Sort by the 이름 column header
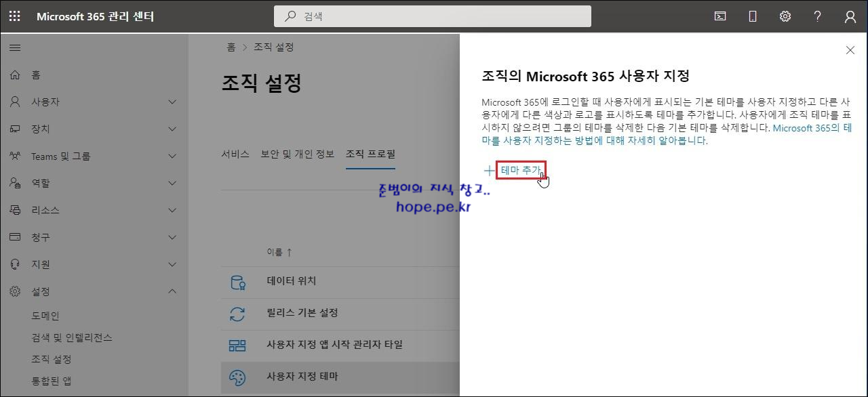Screen dimensions: 868x397 (279, 252)
